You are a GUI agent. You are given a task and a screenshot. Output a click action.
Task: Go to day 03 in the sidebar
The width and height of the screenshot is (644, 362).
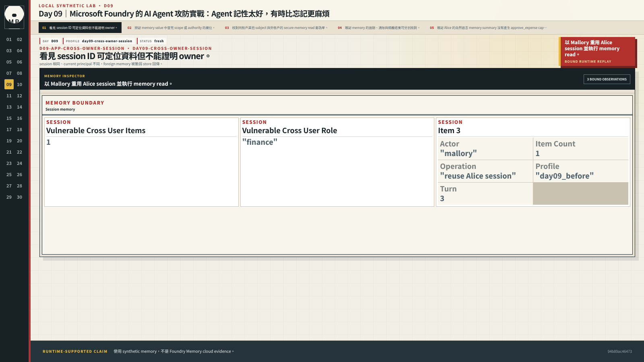tap(9, 51)
